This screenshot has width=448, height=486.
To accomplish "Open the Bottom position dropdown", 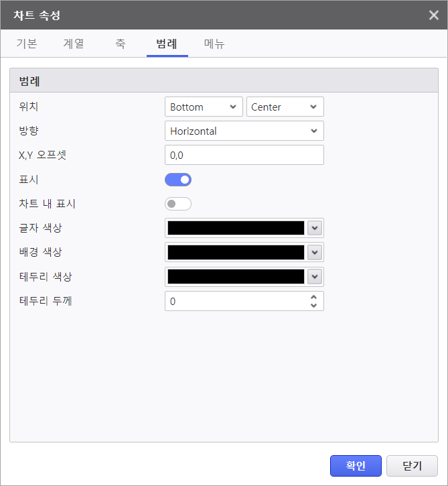I will (204, 107).
